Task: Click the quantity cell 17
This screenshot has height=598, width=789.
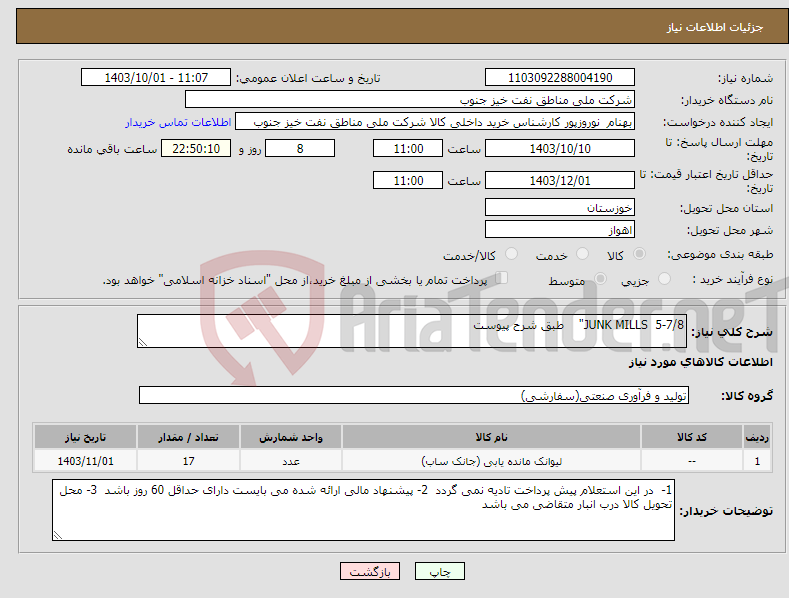Action: (x=188, y=461)
